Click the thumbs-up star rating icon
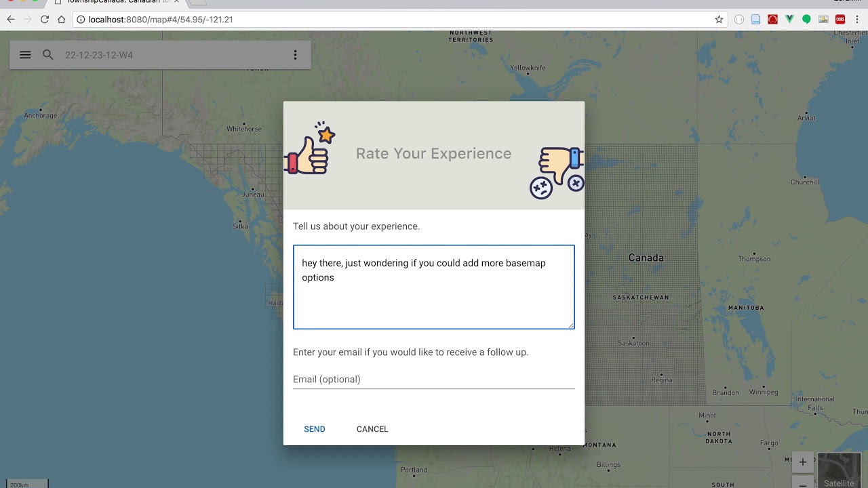This screenshot has height=488, width=868. pyautogui.click(x=311, y=148)
